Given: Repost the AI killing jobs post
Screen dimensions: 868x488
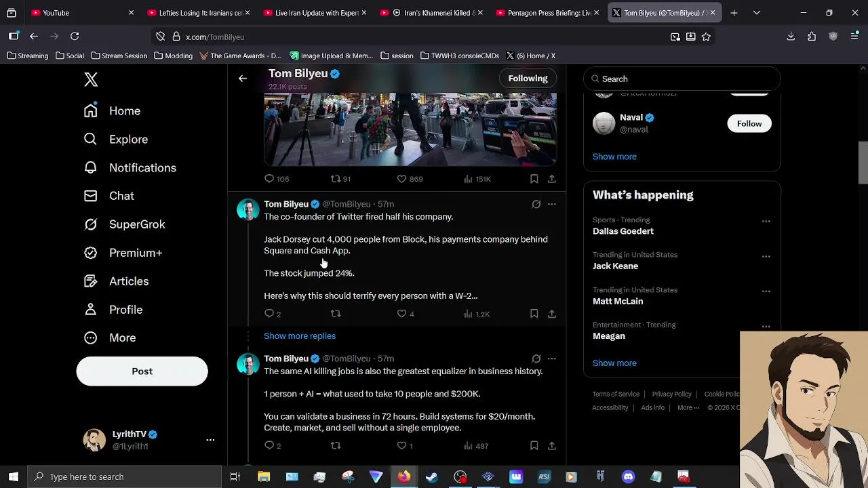Looking at the screenshot, I should (x=335, y=446).
